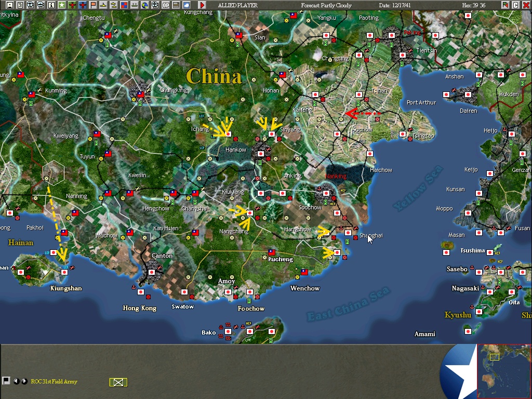Click the Japanese base marker at Swatow
532x399 pixels.
tap(184, 292)
